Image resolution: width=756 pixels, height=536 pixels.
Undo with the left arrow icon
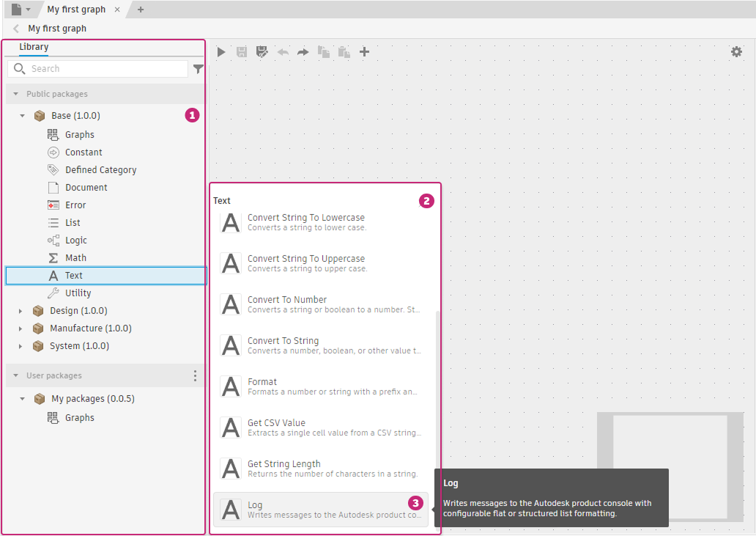[x=283, y=52]
